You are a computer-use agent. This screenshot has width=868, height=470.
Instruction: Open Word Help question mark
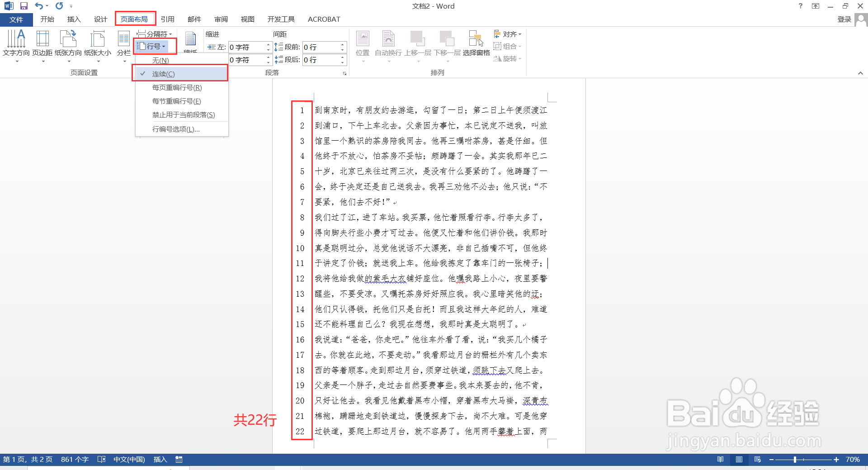pyautogui.click(x=801, y=6)
